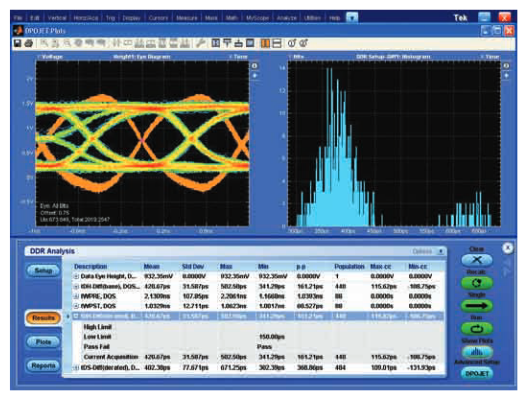
Task: Start a Single acquisition with the arrow button
Action: (x=476, y=306)
